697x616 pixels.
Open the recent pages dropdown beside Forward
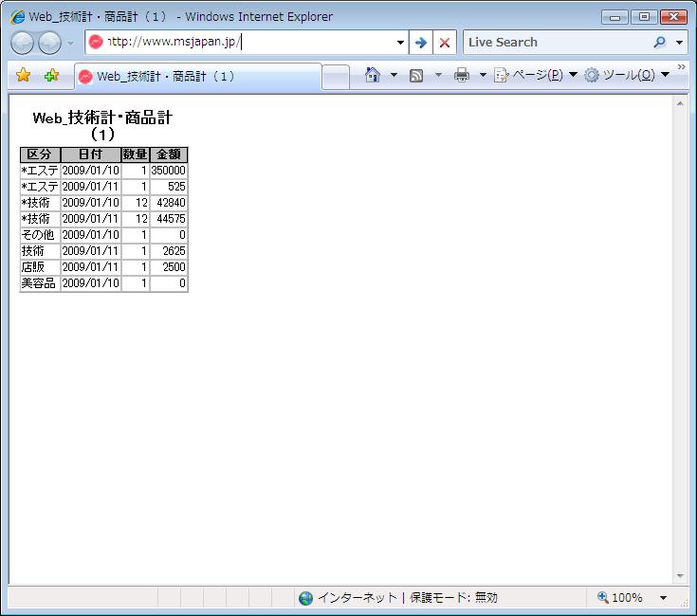(x=71, y=43)
